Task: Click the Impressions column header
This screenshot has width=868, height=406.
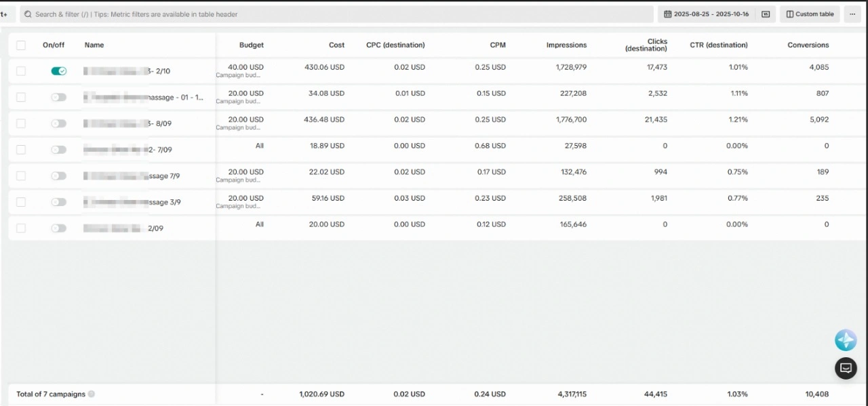Action: pos(566,45)
